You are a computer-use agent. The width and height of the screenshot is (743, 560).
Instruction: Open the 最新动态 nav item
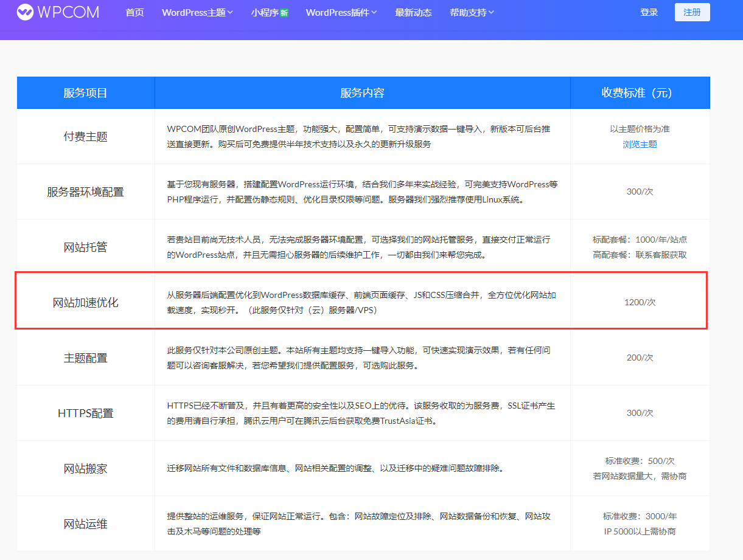point(413,12)
